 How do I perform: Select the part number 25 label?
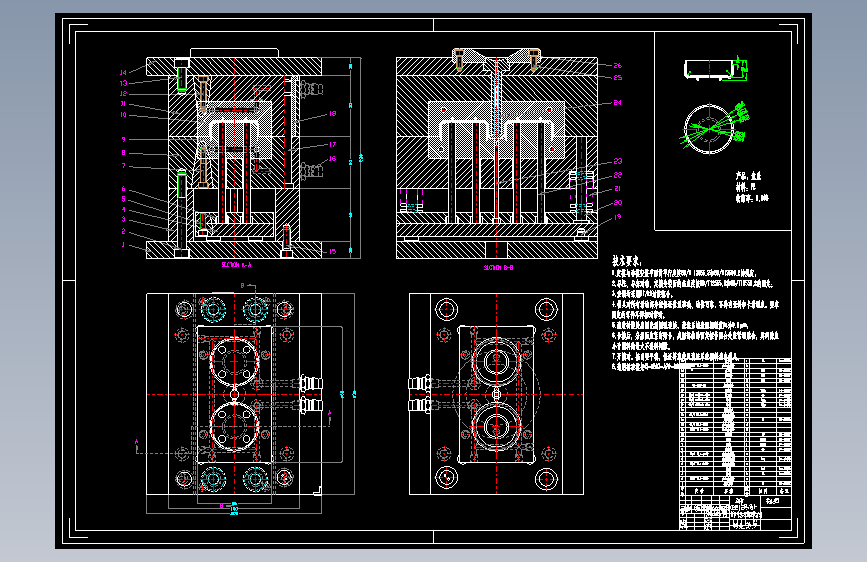(618, 77)
